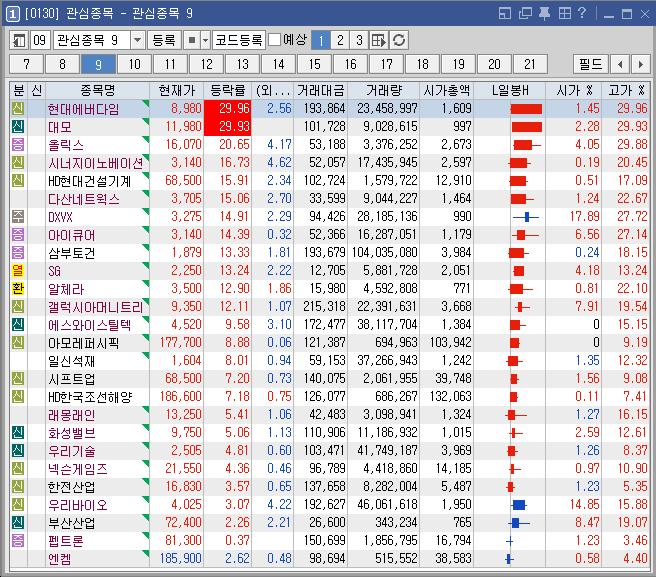This screenshot has height=577, width=656.
Task: Click the pin icon in title bar
Action: [x=544, y=13]
